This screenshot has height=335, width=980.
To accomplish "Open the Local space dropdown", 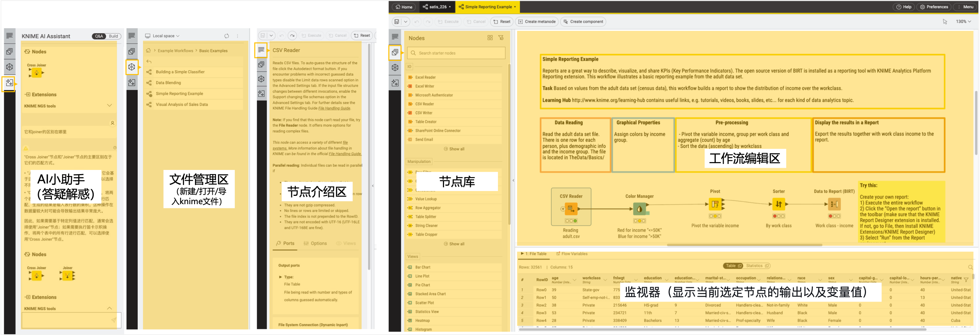I will [163, 36].
